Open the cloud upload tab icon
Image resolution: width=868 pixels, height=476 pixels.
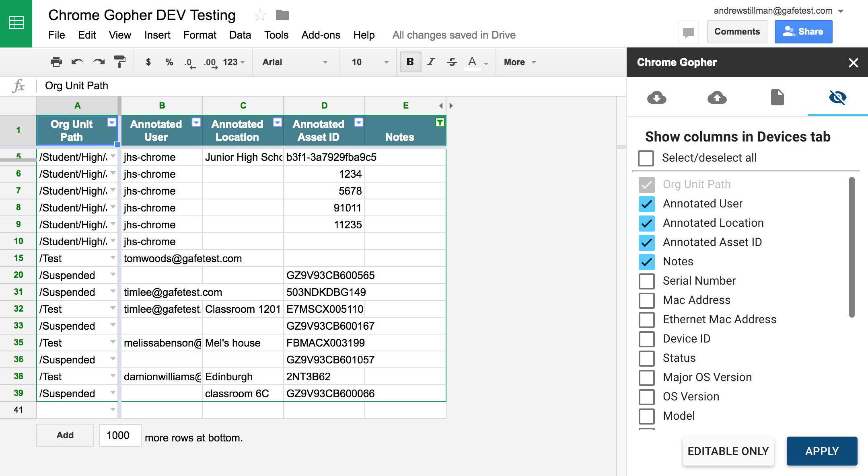point(717,98)
